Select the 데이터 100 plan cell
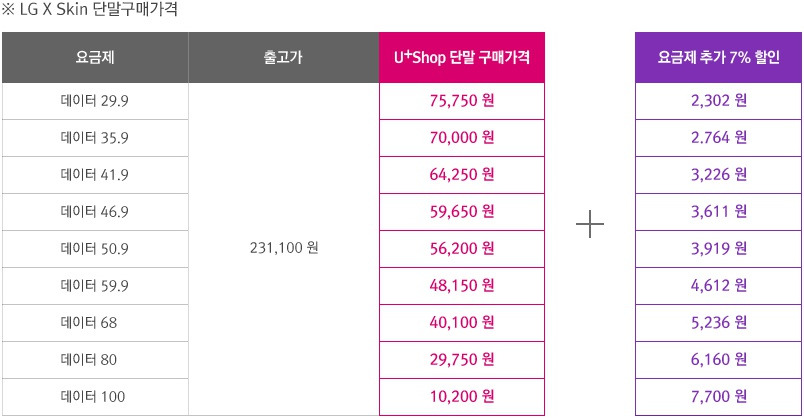Viewport: 804px width, 418px height. 95,396
